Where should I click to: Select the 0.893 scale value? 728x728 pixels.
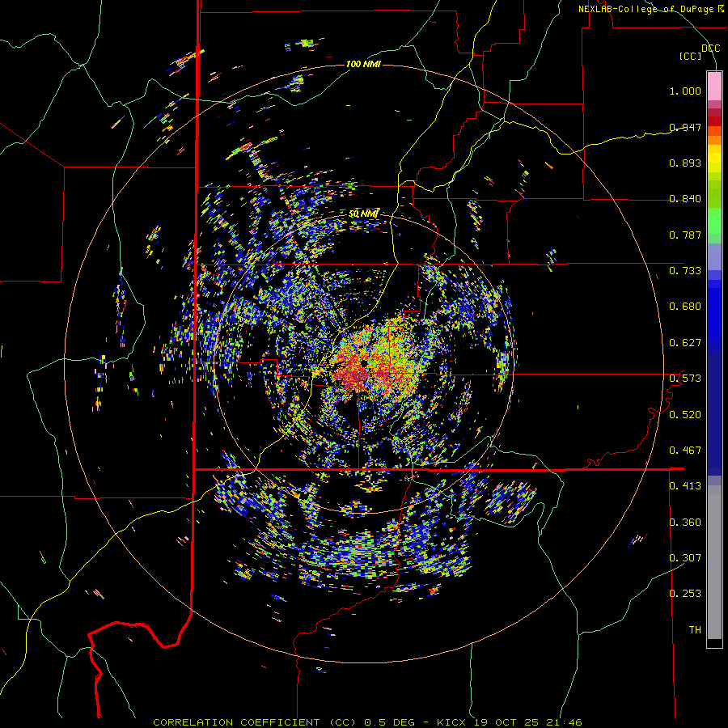[685, 163]
